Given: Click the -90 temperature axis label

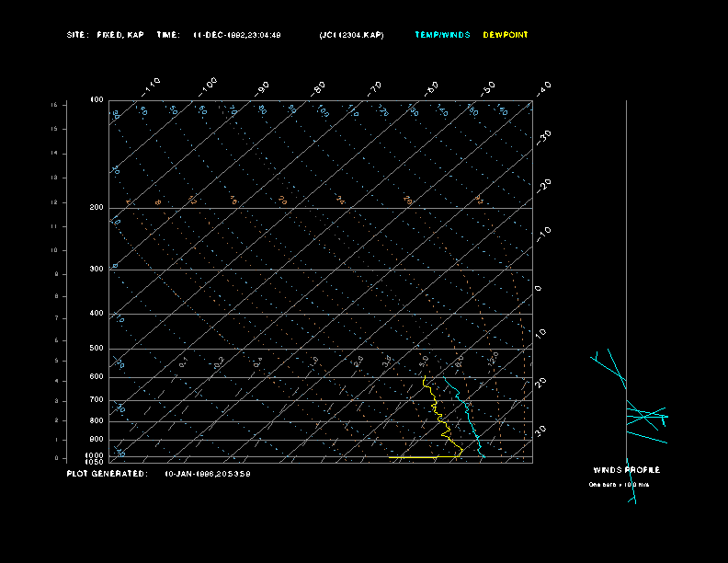Looking at the screenshot, I should [x=261, y=88].
